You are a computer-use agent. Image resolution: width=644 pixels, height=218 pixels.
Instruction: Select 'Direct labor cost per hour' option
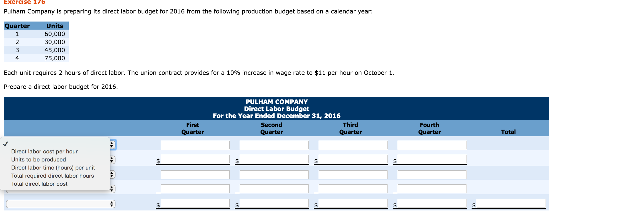44,152
